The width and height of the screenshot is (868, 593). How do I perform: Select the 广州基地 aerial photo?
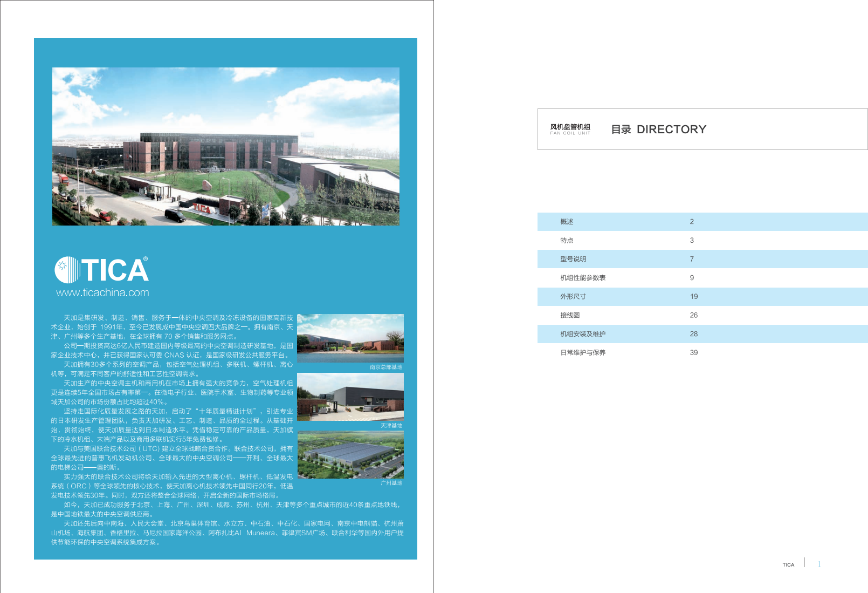(x=350, y=454)
